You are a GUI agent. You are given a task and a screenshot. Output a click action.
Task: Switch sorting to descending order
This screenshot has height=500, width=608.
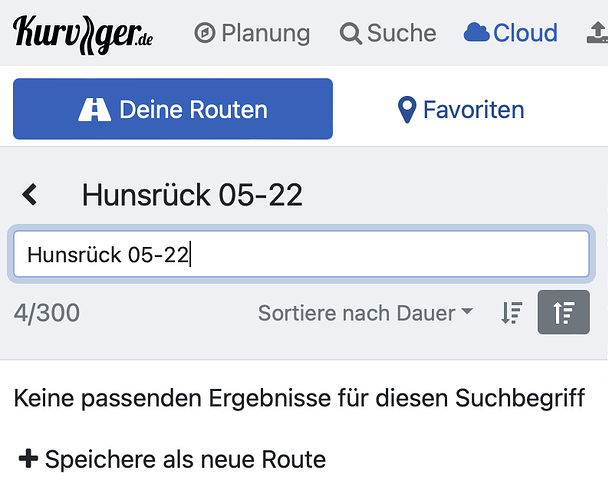click(512, 313)
